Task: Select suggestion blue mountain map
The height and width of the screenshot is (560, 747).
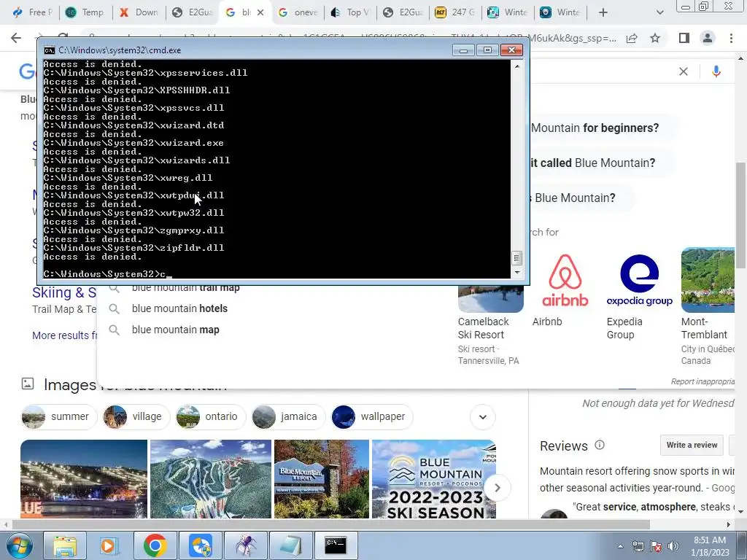Action: pos(175,330)
